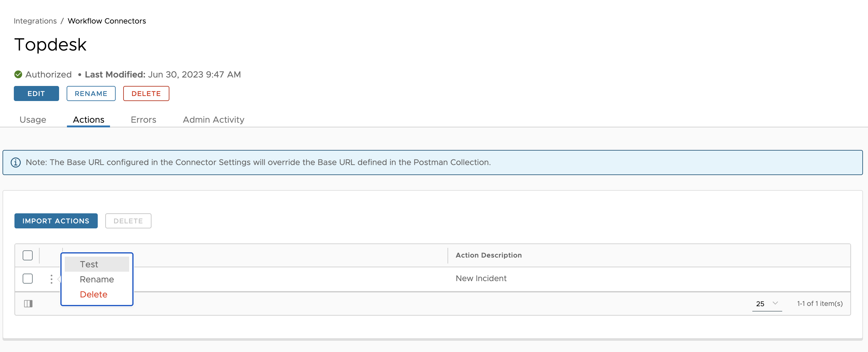The height and width of the screenshot is (352, 868).
Task: Click the IMPORT ACTIONS button
Action: [x=56, y=221]
